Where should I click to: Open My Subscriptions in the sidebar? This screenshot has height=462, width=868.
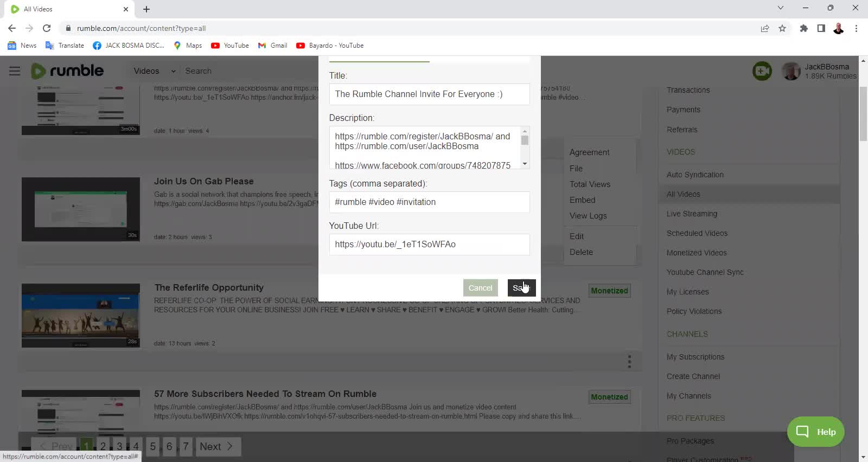(x=695, y=357)
